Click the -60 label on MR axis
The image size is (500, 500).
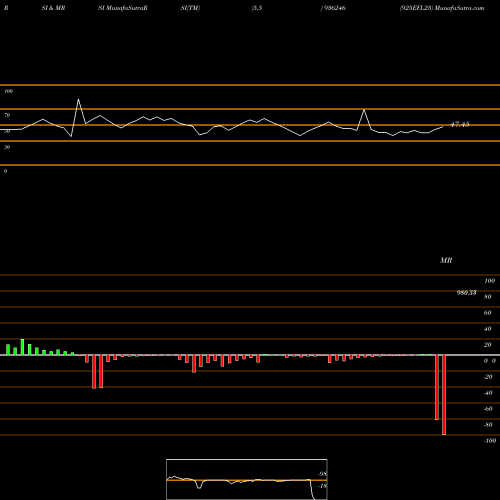pos(488,409)
